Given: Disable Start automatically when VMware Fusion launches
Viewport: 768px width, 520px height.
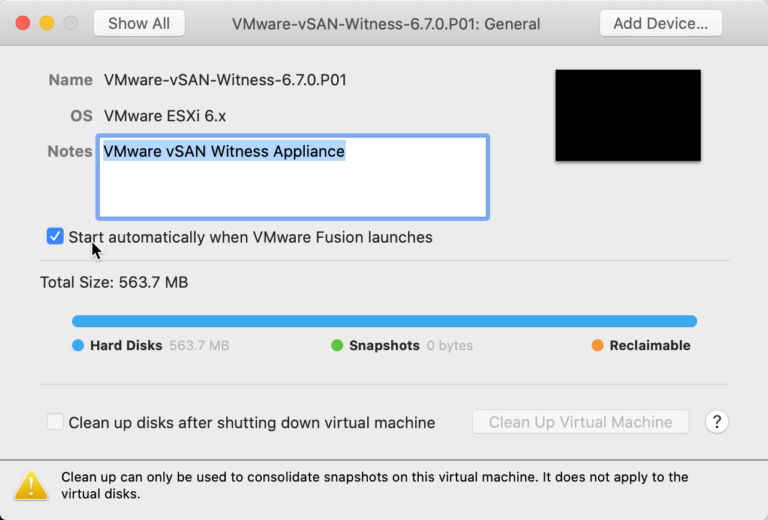Looking at the screenshot, I should pos(55,237).
